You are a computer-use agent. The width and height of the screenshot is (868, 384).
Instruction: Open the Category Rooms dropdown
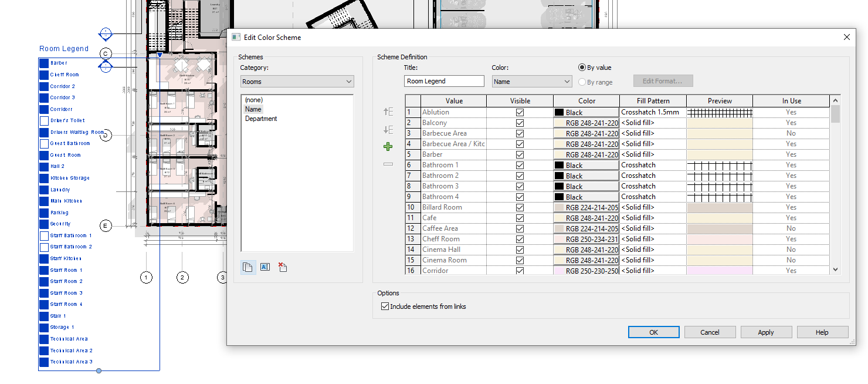click(x=297, y=82)
